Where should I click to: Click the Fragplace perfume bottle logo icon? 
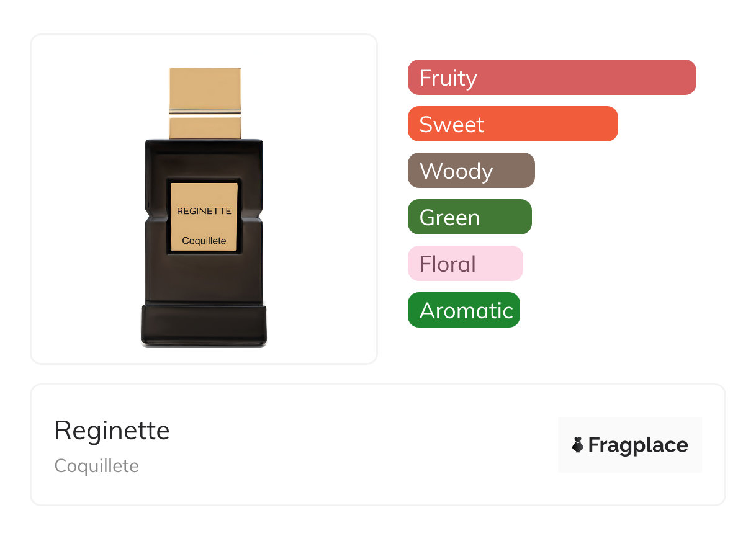click(x=578, y=445)
